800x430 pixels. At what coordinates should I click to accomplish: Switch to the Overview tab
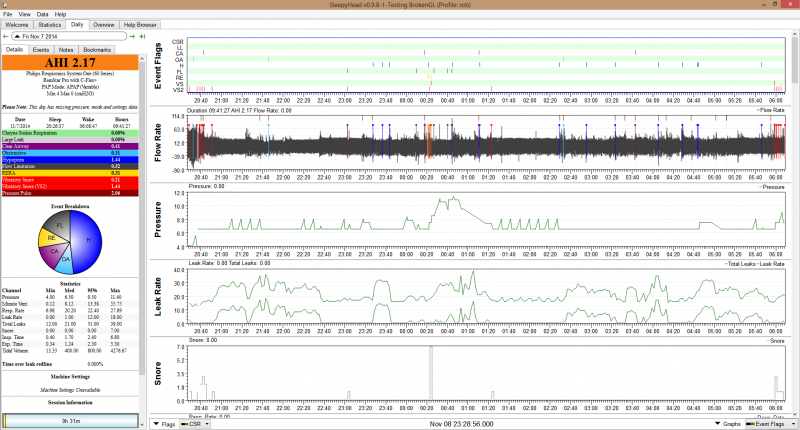pos(104,24)
